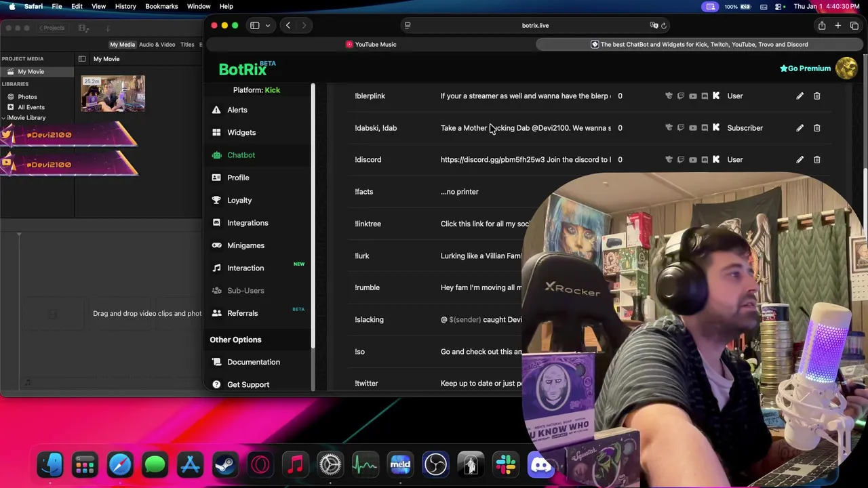The width and height of the screenshot is (868, 488).
Task: Click Go Premium
Action: (805, 68)
